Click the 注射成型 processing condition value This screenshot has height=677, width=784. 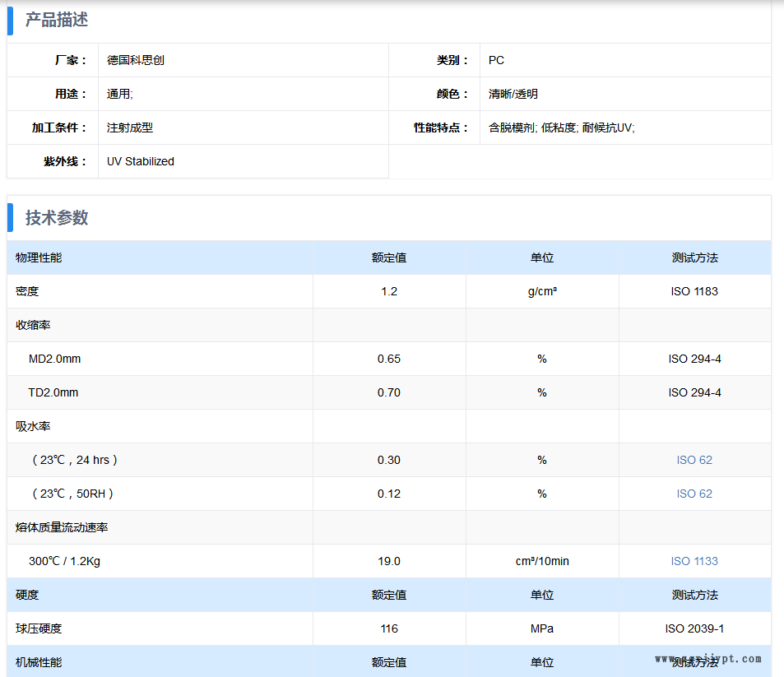click(130, 128)
